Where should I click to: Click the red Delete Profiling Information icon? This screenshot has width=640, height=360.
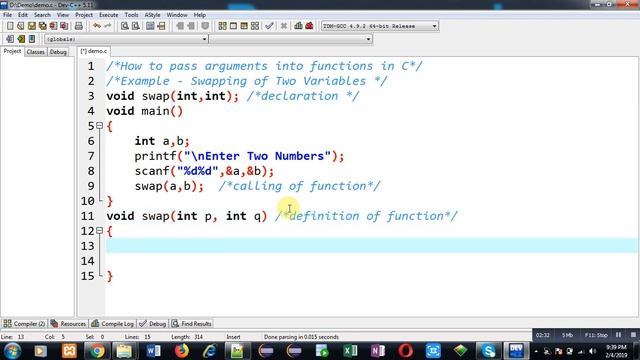[309, 26]
